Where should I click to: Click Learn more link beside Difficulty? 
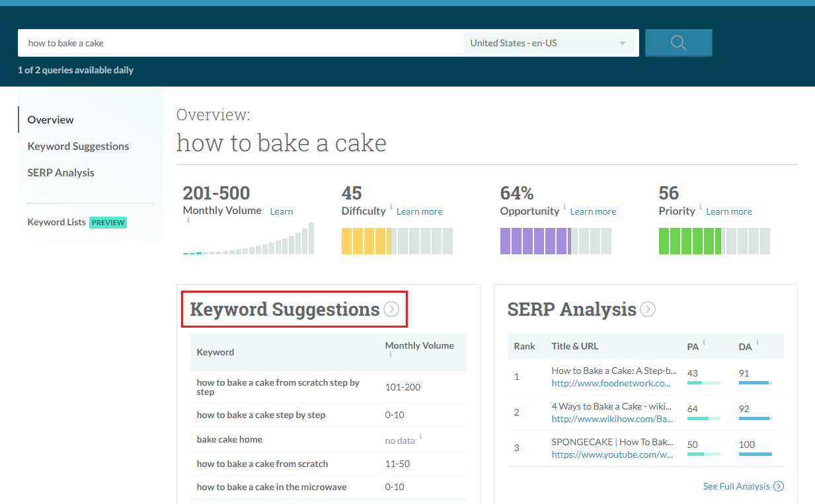tap(419, 211)
